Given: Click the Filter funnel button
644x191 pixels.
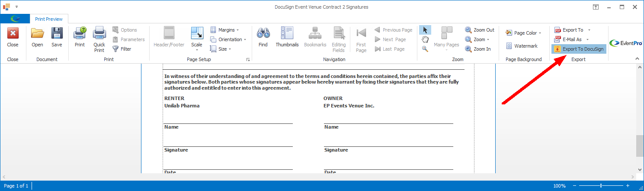Looking at the screenshot, I should pos(122,49).
